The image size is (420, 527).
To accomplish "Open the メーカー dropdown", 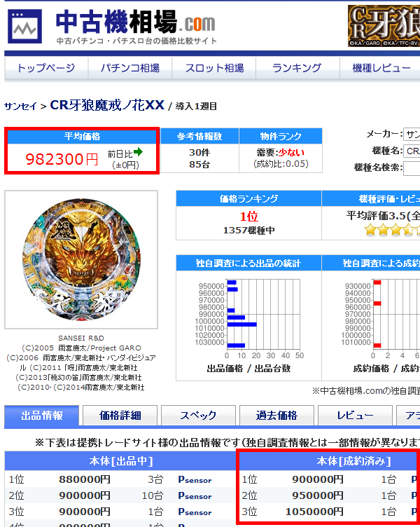I will coord(412,135).
